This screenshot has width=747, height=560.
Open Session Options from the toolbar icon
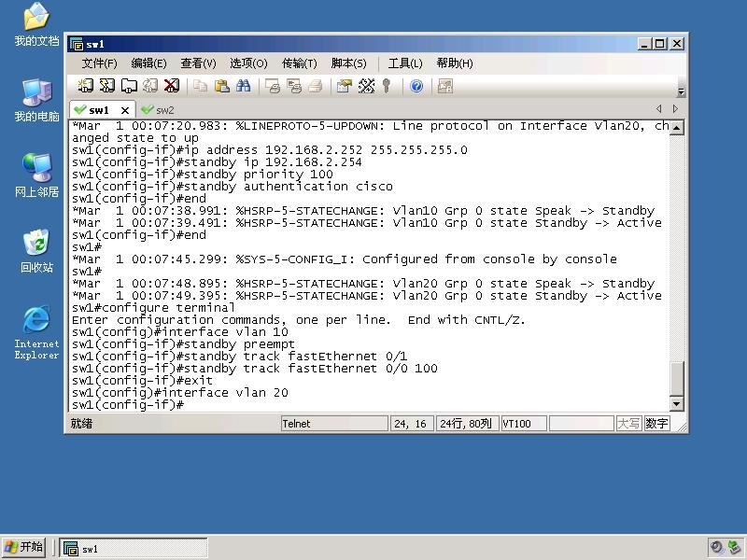tap(344, 86)
